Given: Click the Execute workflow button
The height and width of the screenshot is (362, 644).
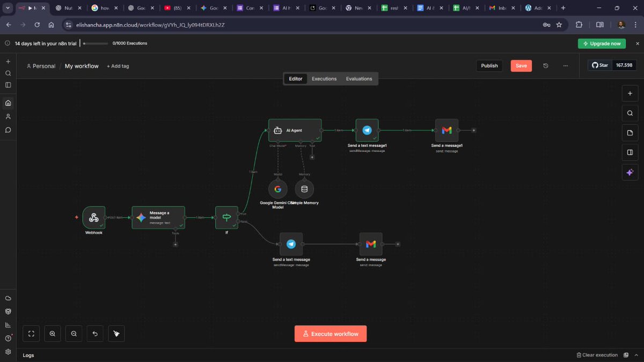Looking at the screenshot, I should coord(331,334).
